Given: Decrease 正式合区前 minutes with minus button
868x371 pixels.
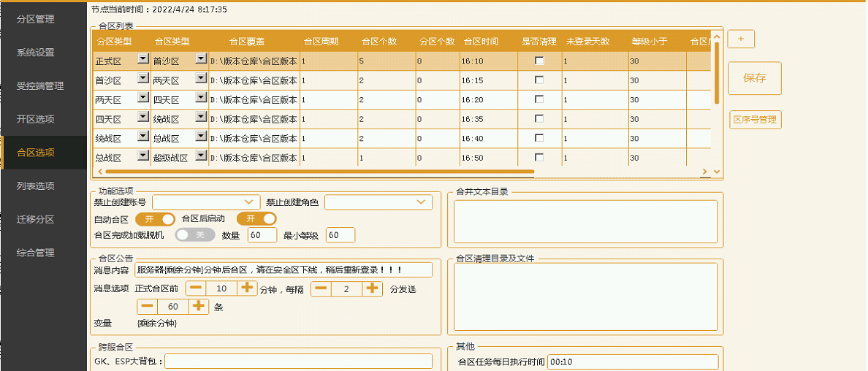Looking at the screenshot, I should point(196,288).
